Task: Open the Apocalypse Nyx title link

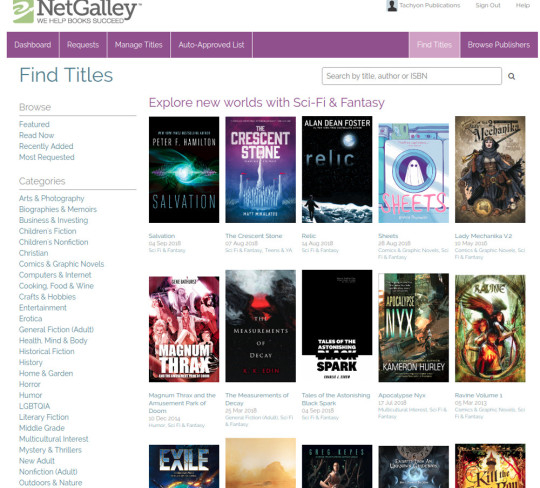Action: click(402, 395)
